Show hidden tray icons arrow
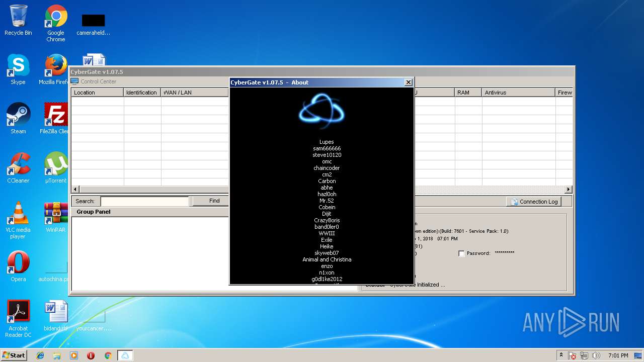The height and width of the screenshot is (362, 644). pyautogui.click(x=561, y=355)
